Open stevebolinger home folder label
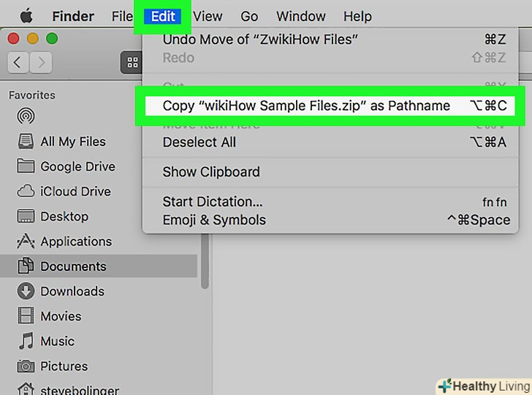Viewport: 532px width, 395px height. pyautogui.click(x=80, y=390)
